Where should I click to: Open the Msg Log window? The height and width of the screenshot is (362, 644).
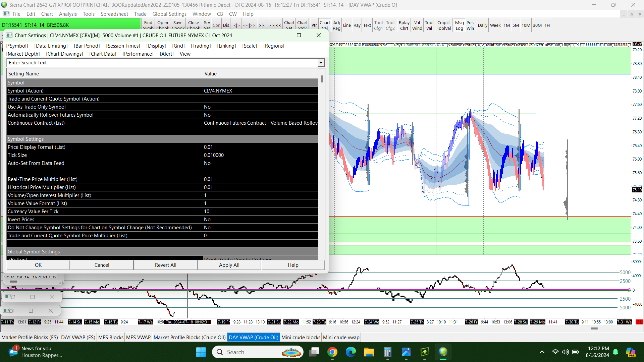tap(459, 25)
